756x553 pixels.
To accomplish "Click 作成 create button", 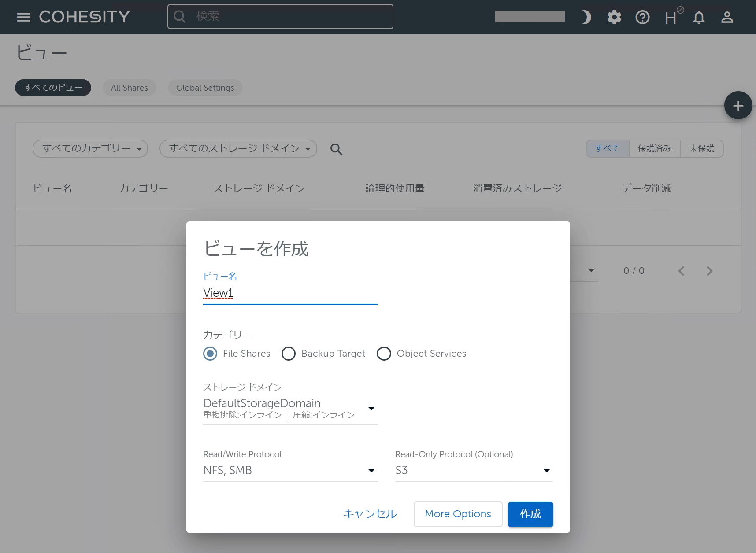I will pyautogui.click(x=530, y=514).
